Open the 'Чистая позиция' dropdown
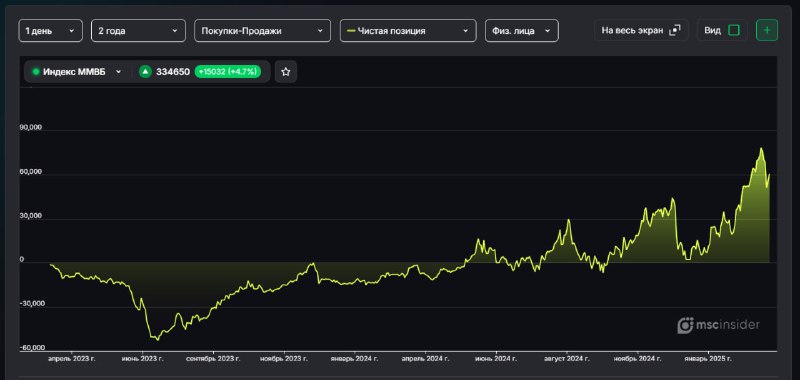 [x=408, y=31]
